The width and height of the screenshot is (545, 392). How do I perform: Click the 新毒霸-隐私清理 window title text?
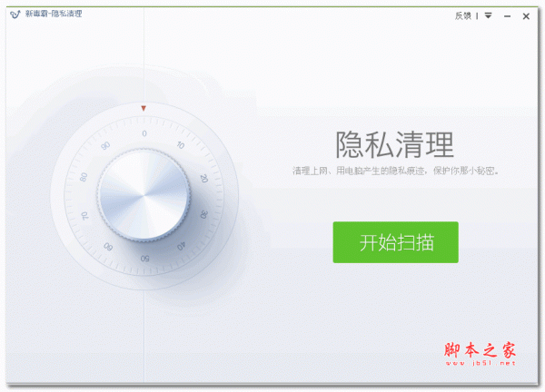tap(54, 14)
